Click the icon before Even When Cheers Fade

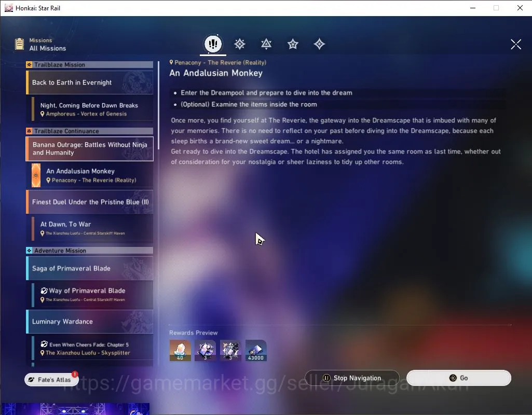pos(44,344)
